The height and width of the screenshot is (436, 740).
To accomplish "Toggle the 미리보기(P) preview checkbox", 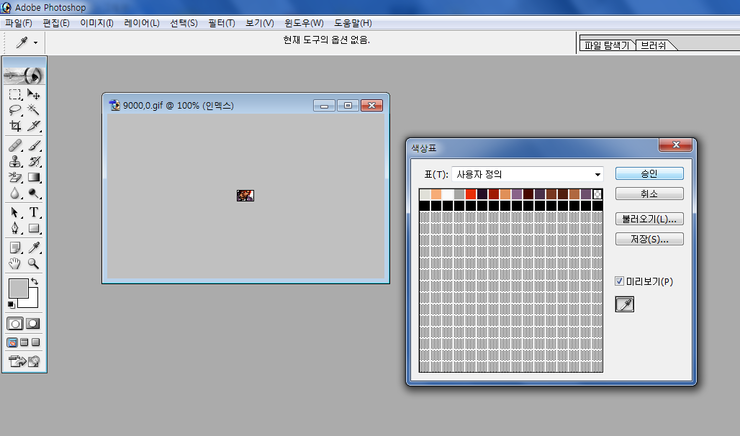I will pyautogui.click(x=619, y=281).
